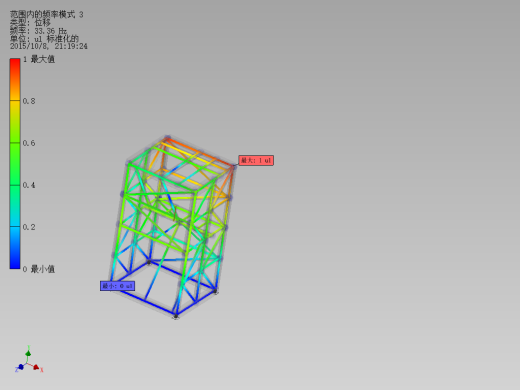Select the title text '范围内的频率模式 3'
The image size is (520, 390).
pos(47,15)
